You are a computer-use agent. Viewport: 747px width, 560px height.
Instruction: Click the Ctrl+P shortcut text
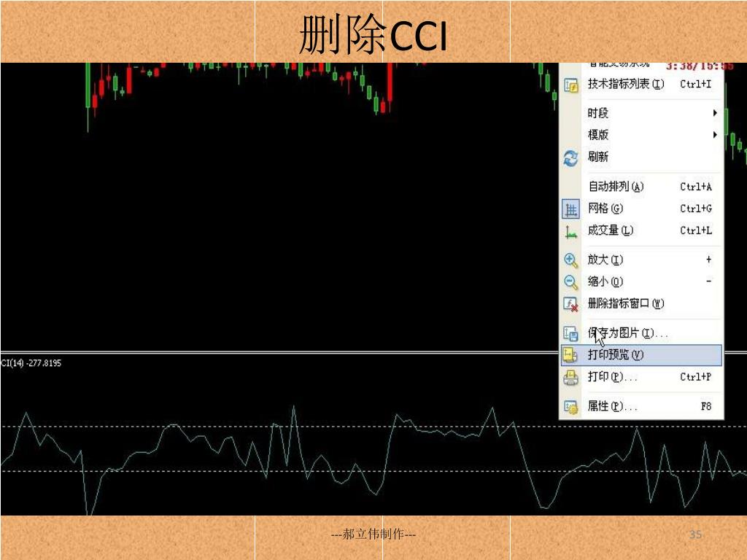coord(695,377)
